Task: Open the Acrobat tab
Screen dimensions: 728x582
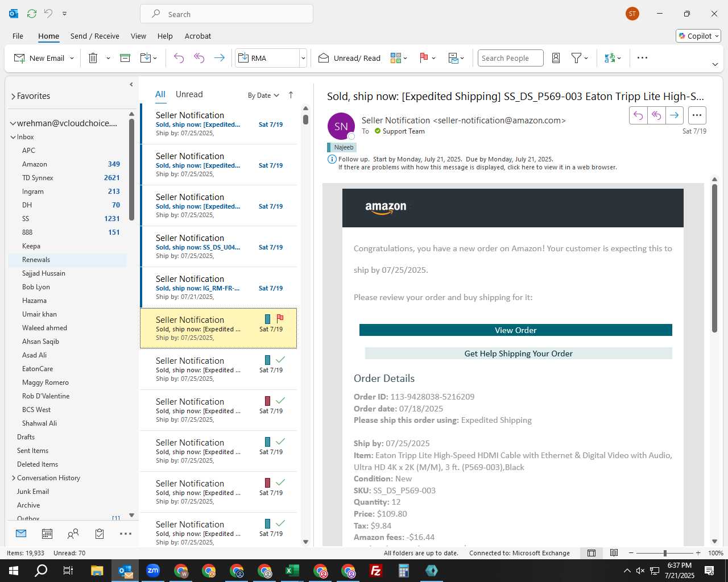Action: point(198,36)
